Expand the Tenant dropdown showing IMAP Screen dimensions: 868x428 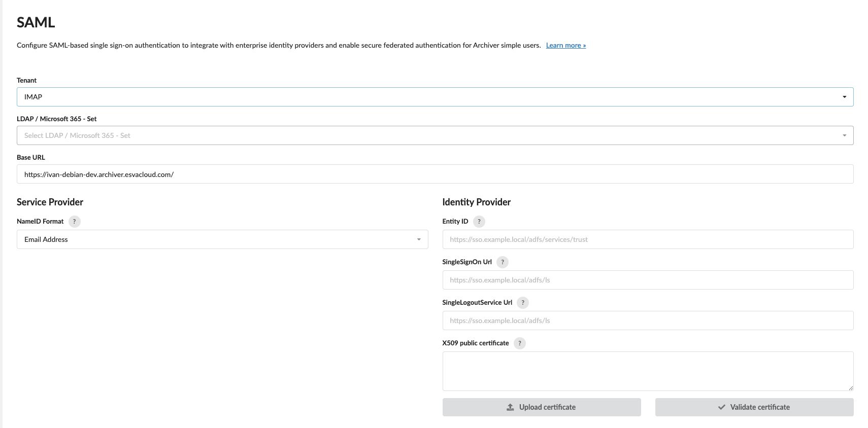point(435,97)
